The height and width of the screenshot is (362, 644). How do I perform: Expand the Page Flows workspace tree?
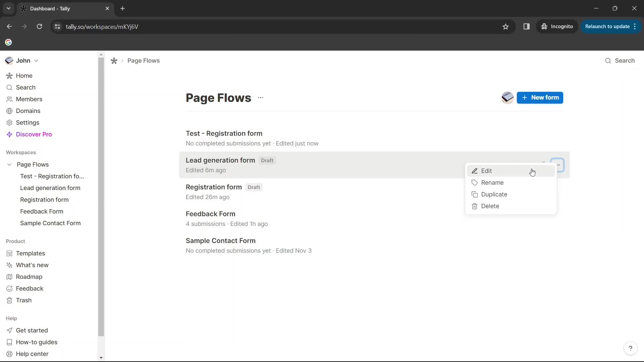click(x=10, y=165)
